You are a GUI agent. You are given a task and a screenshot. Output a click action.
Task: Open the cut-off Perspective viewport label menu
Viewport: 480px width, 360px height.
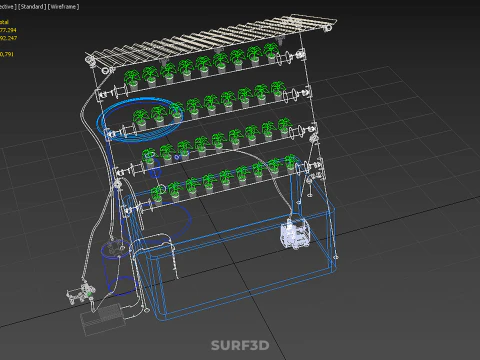click(x=8, y=7)
